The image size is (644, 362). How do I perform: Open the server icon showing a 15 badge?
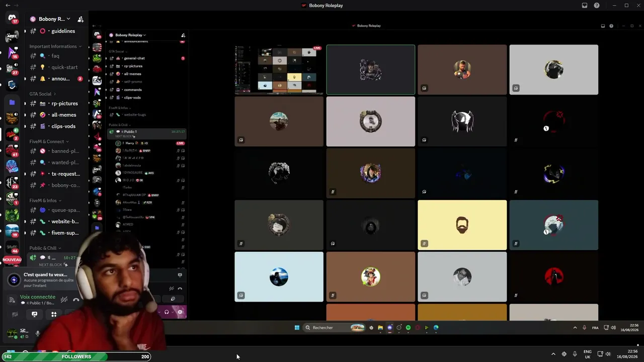click(12, 52)
